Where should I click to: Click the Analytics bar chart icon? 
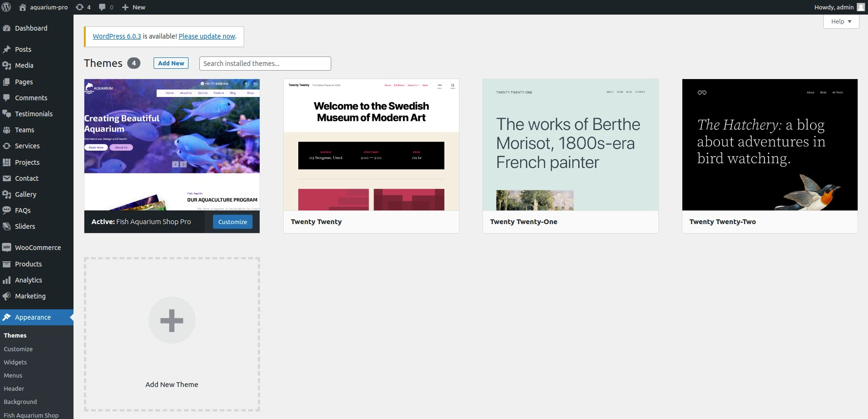(x=7, y=280)
